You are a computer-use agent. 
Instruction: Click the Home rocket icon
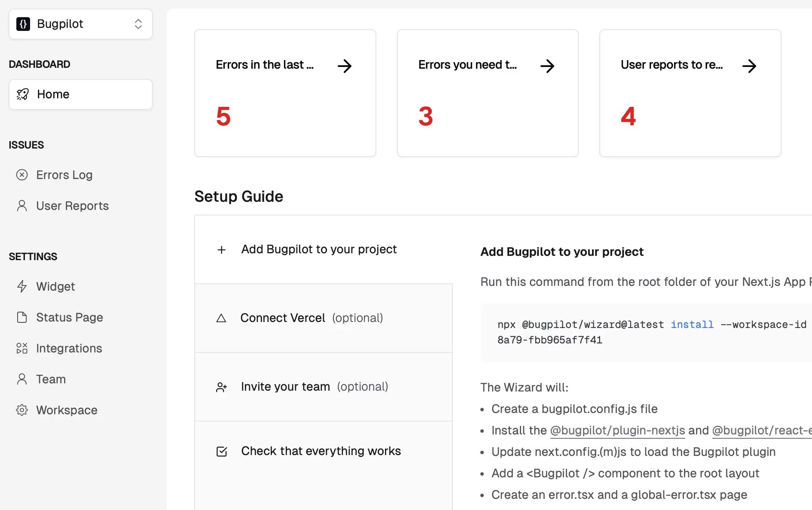pyautogui.click(x=22, y=94)
